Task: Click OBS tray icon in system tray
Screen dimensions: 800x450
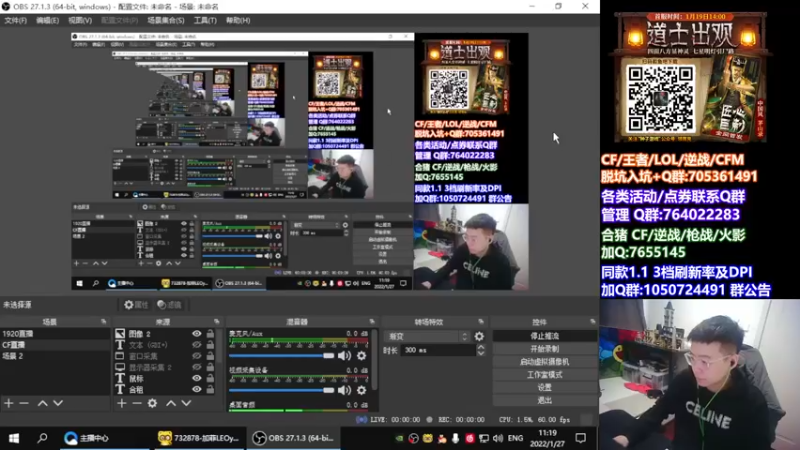Action: (x=414, y=438)
